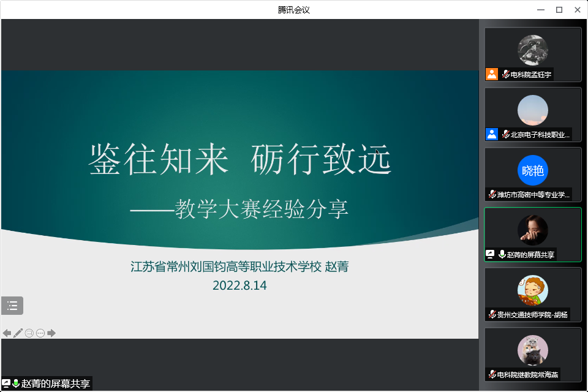Screen dimensions: 588x392
Task: Click 赵菁的屏幕共享 label at bottom left
Action: click(55, 384)
